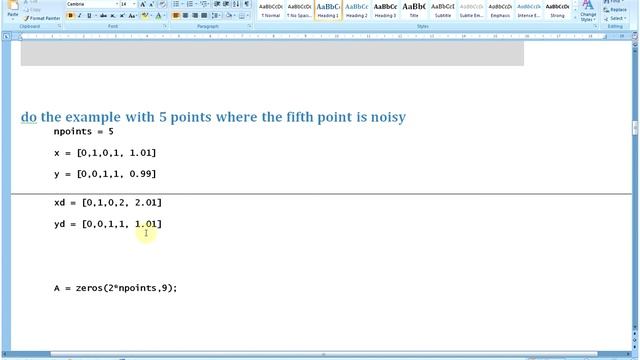Toggle Strikethrough formatting
The height and width of the screenshot is (360, 640).
point(104,16)
